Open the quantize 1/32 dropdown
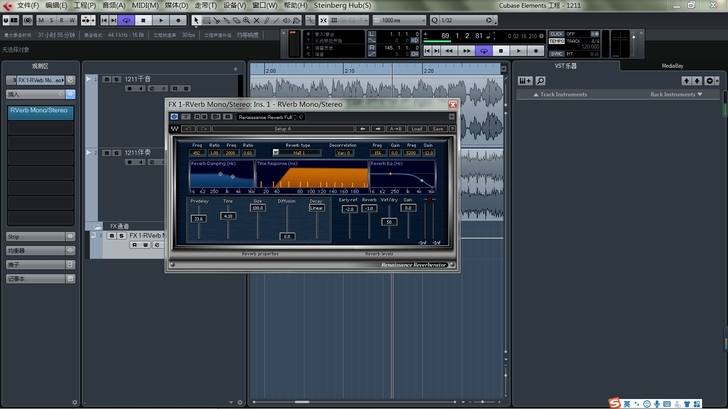 click(x=465, y=20)
